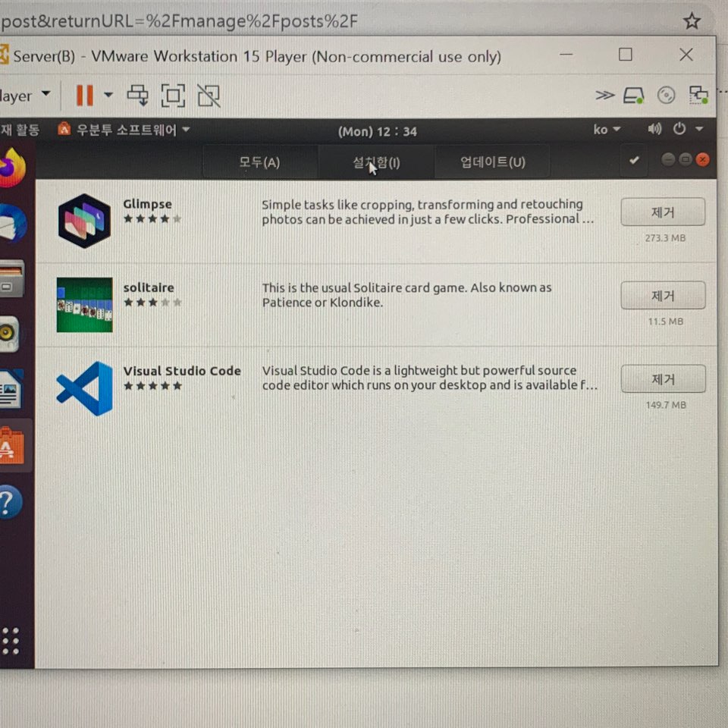The image size is (728, 728).
Task: Remove Glimpse with its 제거 button
Action: pos(663,212)
